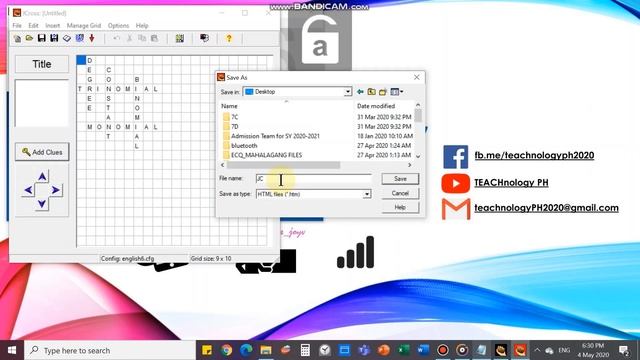Screen dimensions: 640x360
Task: Click the Save As floppy icon in JCross toolbar
Action: point(54,38)
